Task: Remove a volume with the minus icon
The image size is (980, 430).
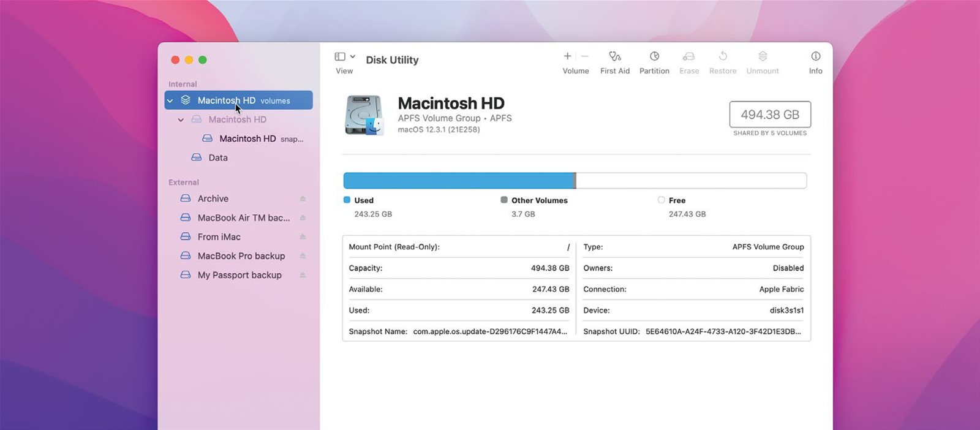Action: click(x=584, y=56)
